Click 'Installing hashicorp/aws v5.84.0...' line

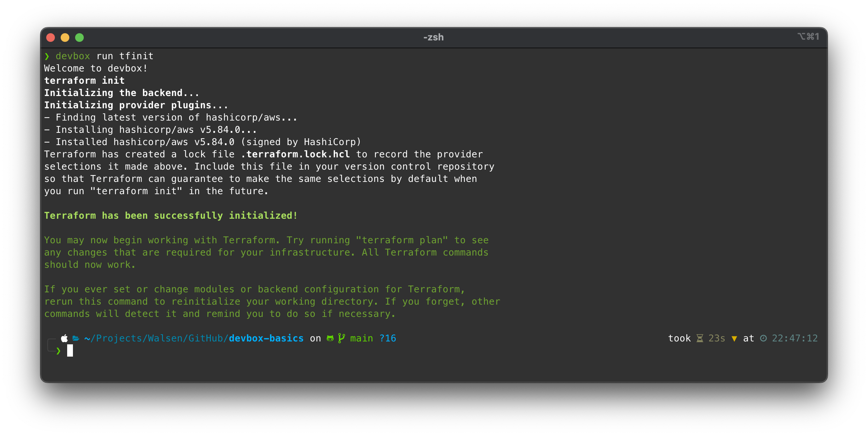point(151,130)
